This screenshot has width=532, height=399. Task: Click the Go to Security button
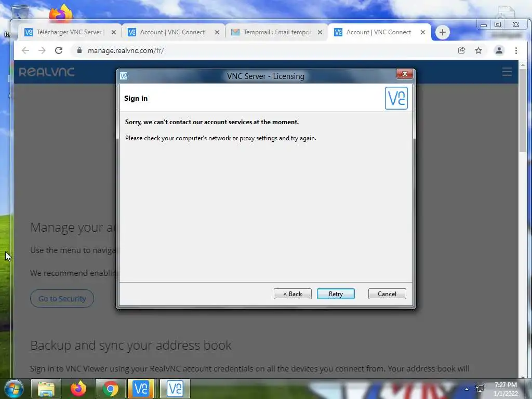62,299
